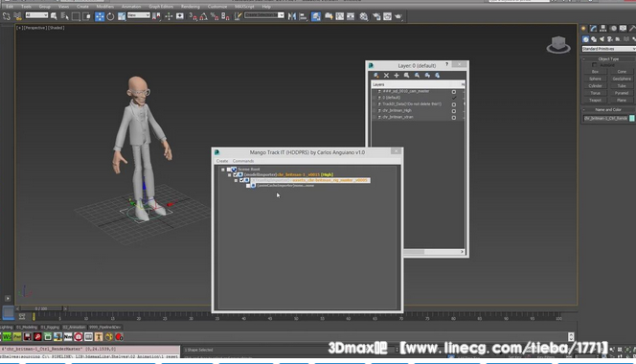Click the Time Configuration key mode icon
Screen dimensions: 636x364
(x=22, y=316)
